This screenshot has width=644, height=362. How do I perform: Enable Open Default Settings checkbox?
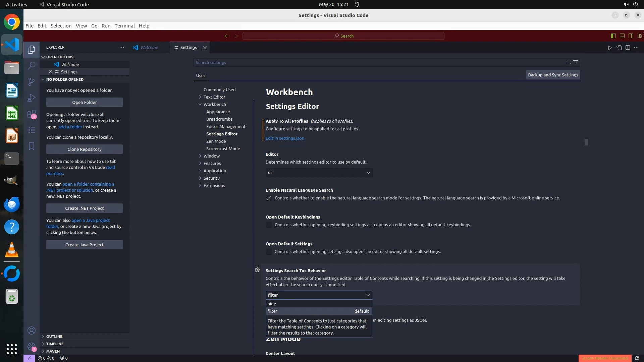(x=269, y=252)
